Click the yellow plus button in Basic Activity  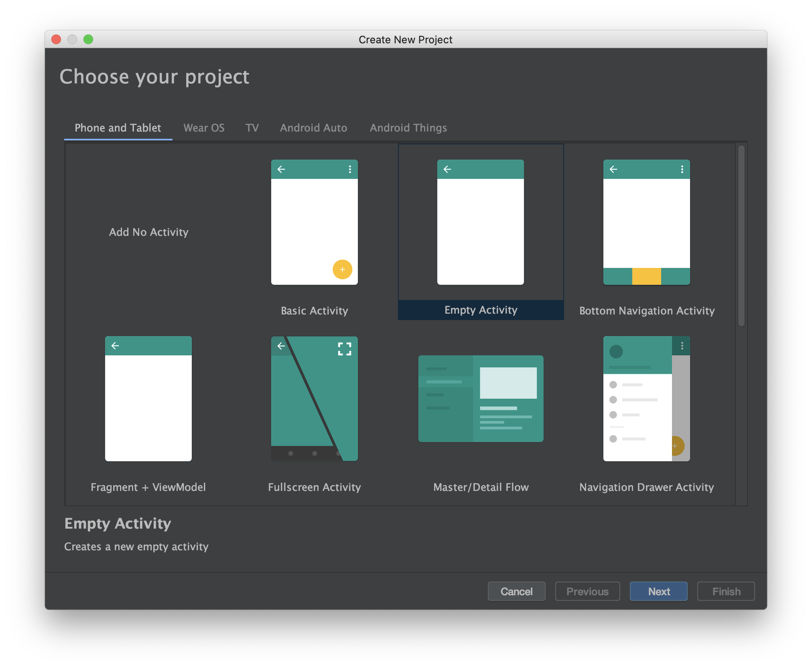click(x=342, y=270)
